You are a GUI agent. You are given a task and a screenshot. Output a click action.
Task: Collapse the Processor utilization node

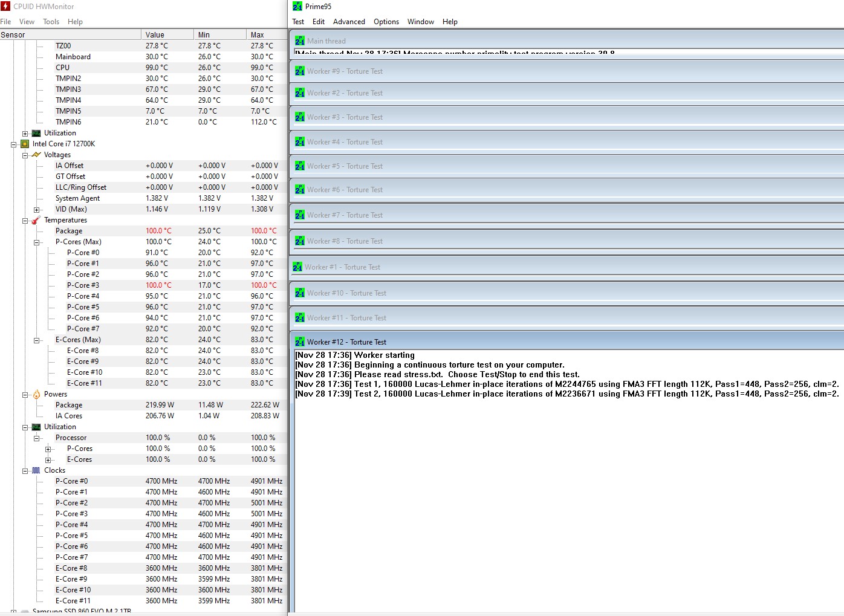(x=37, y=438)
